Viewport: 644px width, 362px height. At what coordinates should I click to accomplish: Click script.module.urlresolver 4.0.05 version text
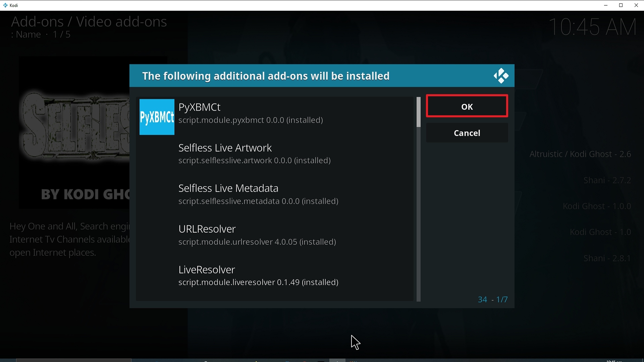[x=257, y=242]
